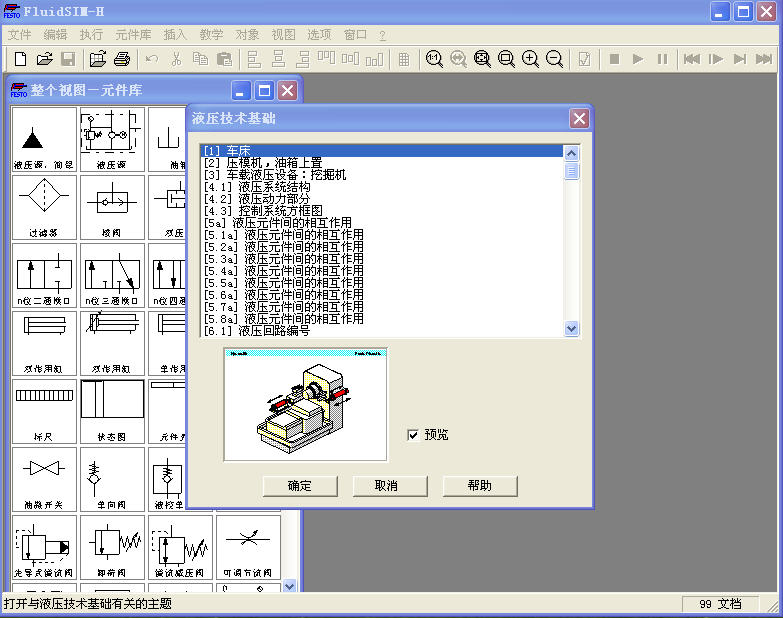The width and height of the screenshot is (783, 618).
Task: Select the 溢流减压阀 component
Action: [180, 548]
